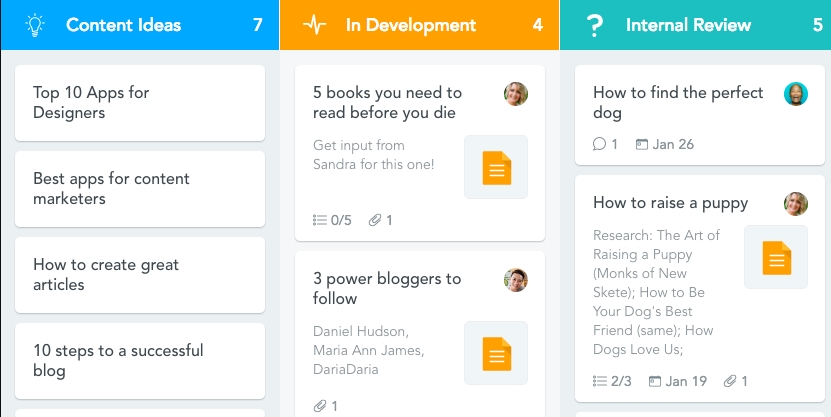This screenshot has width=831, height=417.
Task: Open the document attachment on the power bloggers card
Action: coord(496,353)
